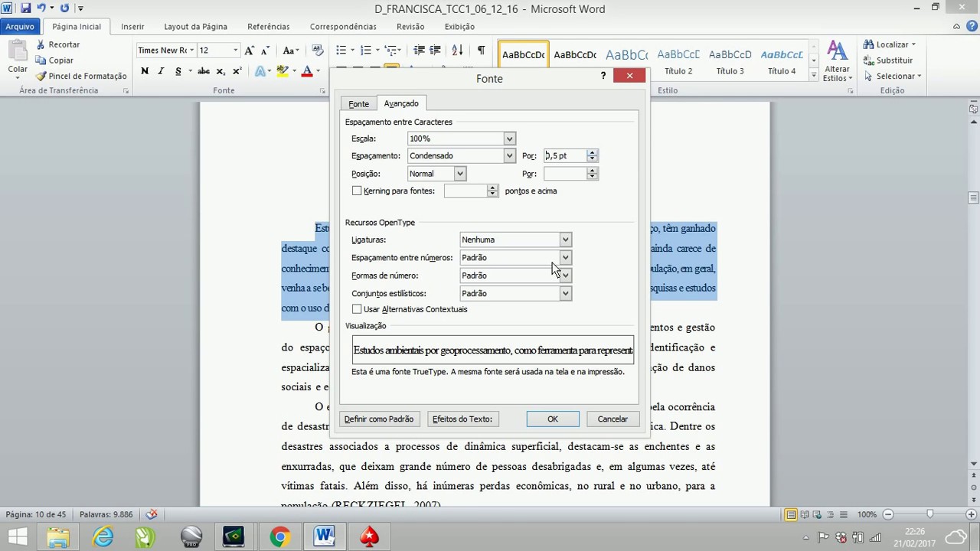Image resolution: width=980 pixels, height=551 pixels.
Task: Toggle strikethrough abc formatting
Action: [204, 71]
